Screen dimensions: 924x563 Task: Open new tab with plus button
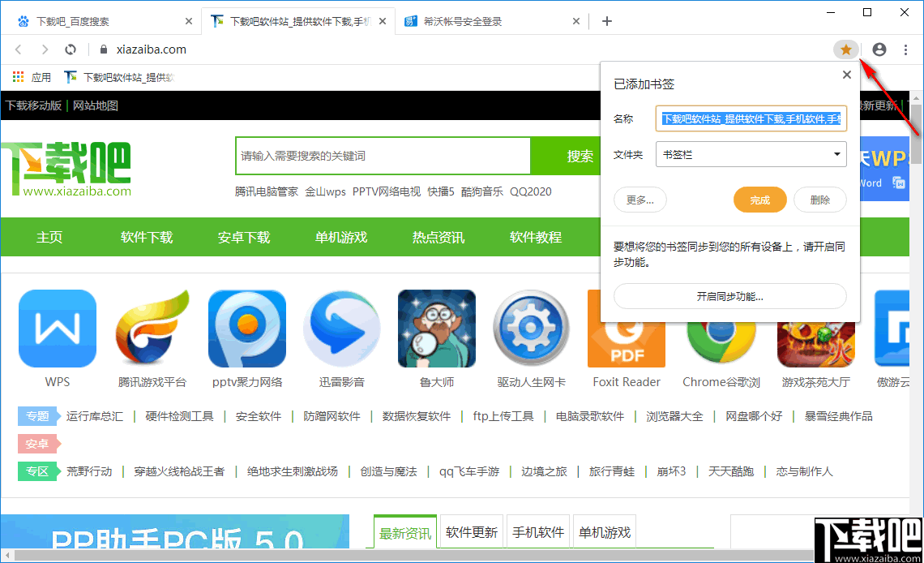coord(607,21)
